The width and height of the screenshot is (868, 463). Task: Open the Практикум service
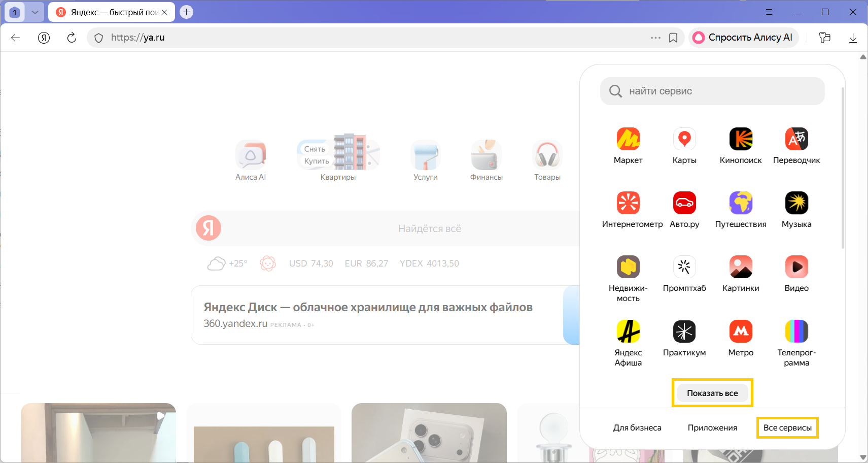(684, 338)
